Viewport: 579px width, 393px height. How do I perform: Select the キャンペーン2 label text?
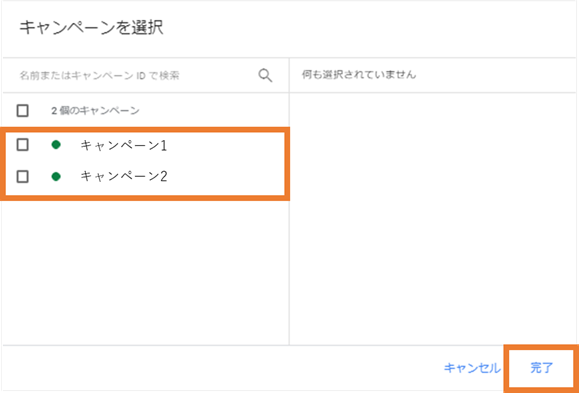click(124, 176)
